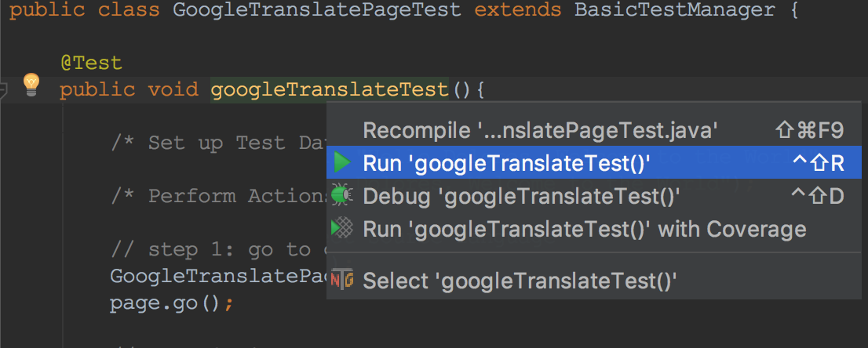Click the TestNG Select icon
The width and height of the screenshot is (868, 348).
coord(341,279)
